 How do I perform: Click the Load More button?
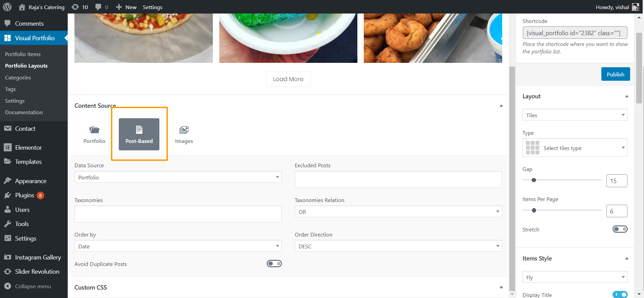pyautogui.click(x=288, y=79)
